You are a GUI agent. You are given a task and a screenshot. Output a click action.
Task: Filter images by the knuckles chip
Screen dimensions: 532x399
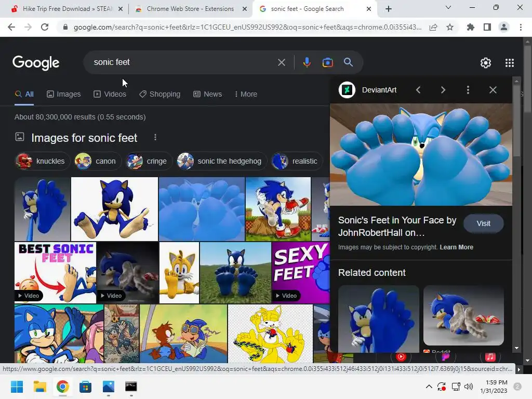tap(43, 161)
